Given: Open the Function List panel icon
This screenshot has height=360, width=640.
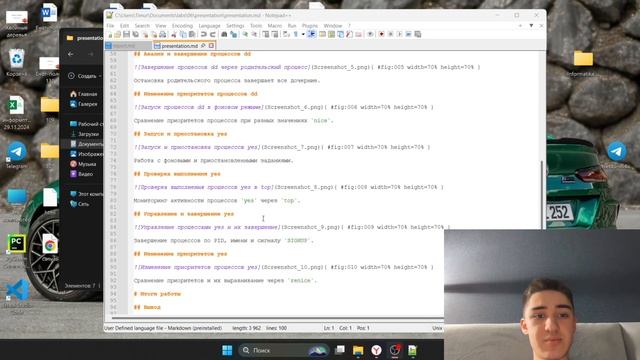Looking at the screenshot, I should 349,34.
